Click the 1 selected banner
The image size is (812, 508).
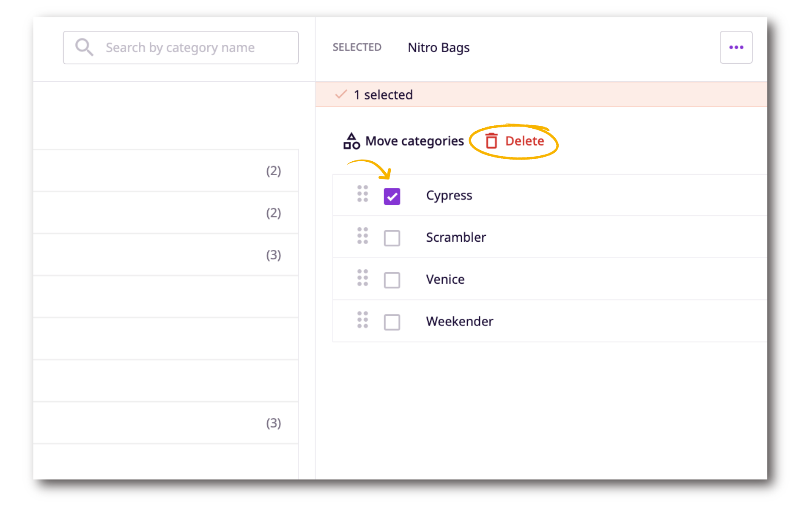tap(383, 95)
